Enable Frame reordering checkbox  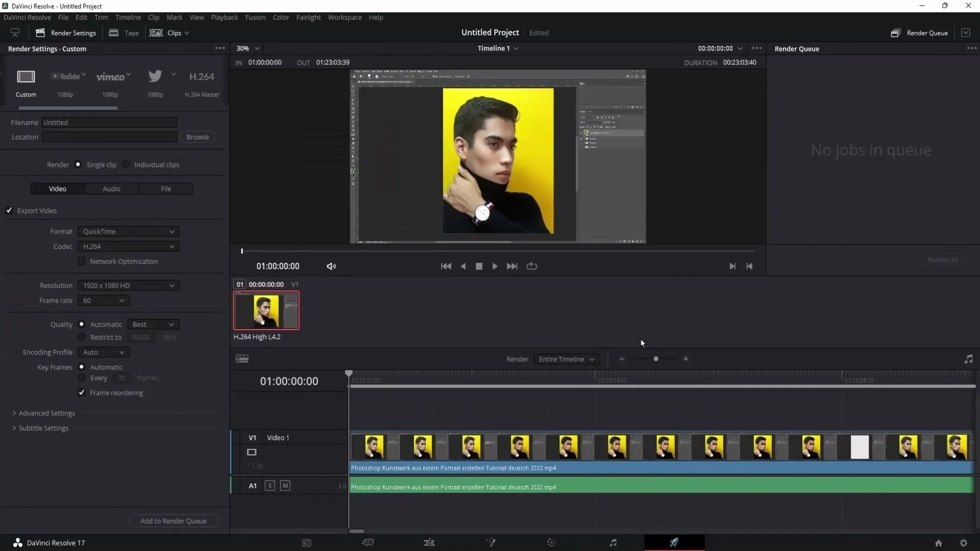click(x=82, y=392)
